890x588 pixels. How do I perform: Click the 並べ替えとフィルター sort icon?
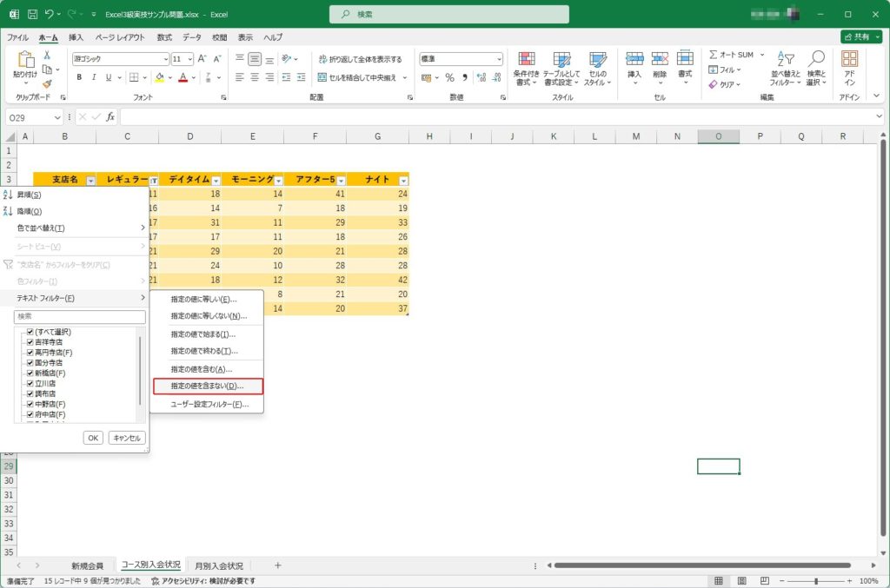pos(785,58)
